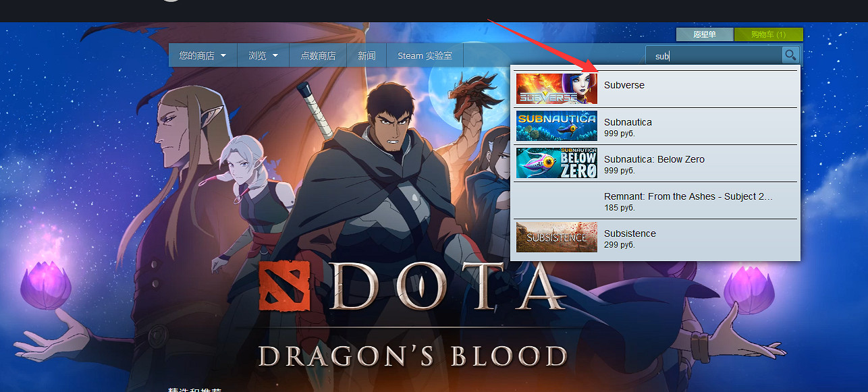Open the Steam 实验室 tab
868x392 pixels.
point(425,56)
